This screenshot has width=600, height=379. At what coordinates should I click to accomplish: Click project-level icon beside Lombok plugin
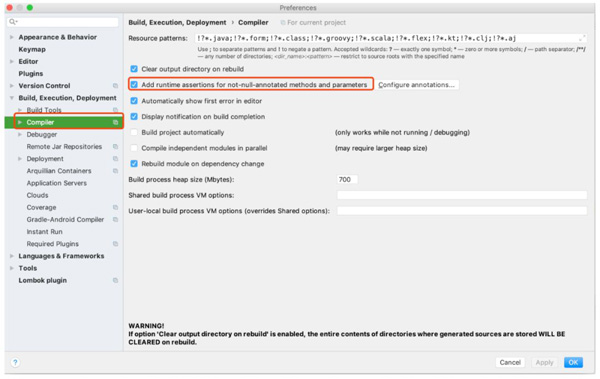tap(115, 280)
